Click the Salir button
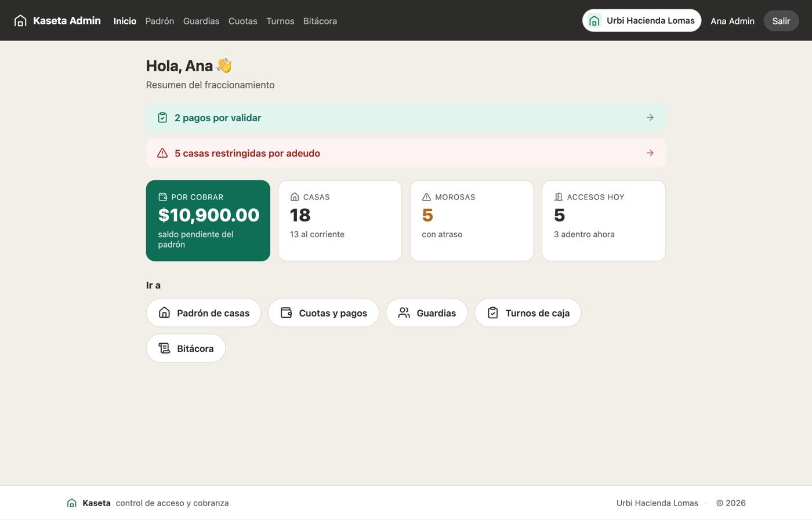The image size is (812, 520). [781, 21]
